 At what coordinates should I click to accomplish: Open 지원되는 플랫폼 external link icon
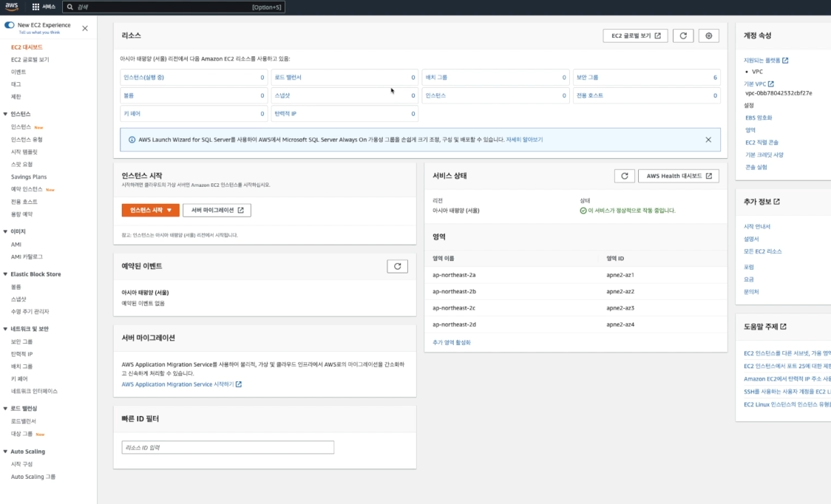click(x=785, y=61)
